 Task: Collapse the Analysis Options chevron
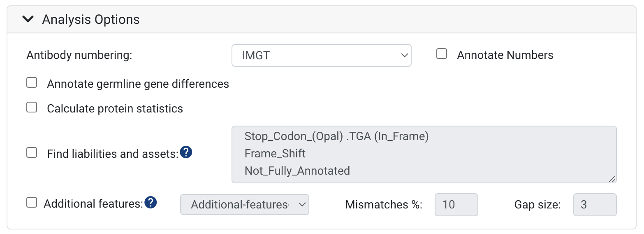pyautogui.click(x=28, y=19)
